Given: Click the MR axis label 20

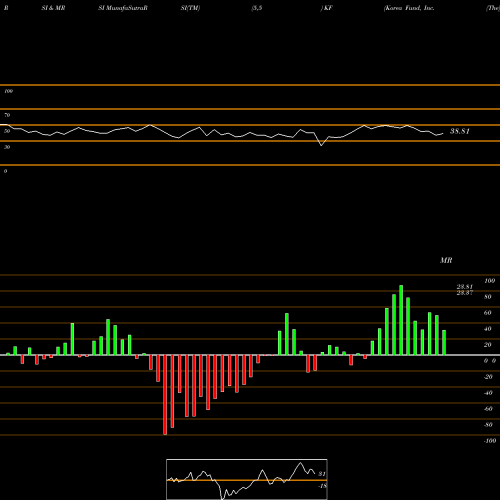Looking at the screenshot, I should click(x=488, y=345).
